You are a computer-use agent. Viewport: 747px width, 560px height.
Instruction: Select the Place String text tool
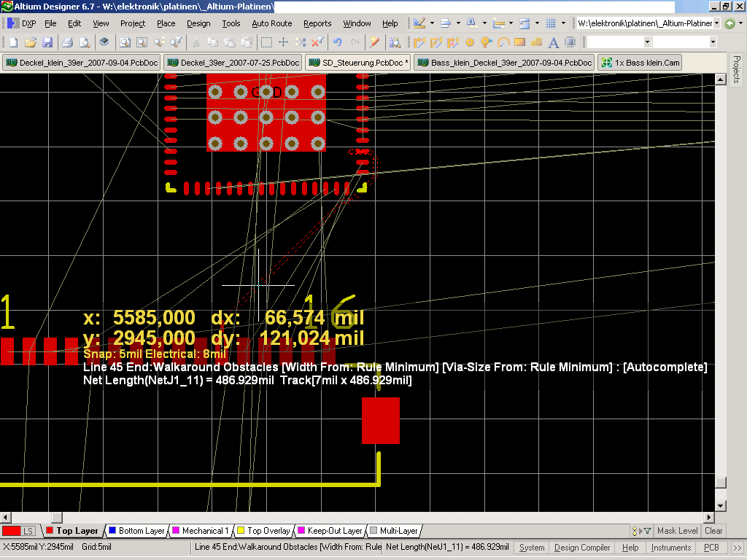coord(554,42)
